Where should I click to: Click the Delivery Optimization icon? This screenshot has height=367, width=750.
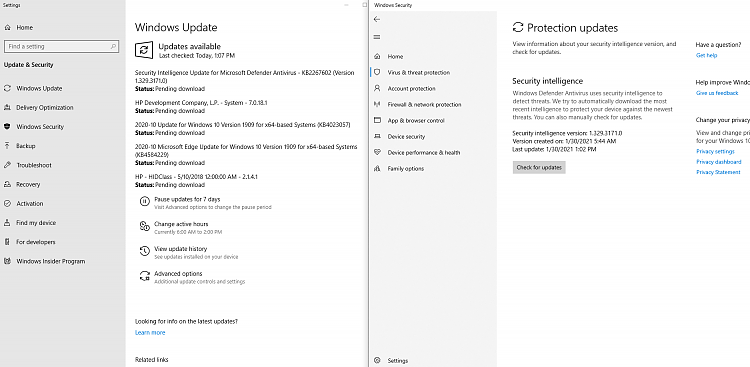pyautogui.click(x=7, y=108)
